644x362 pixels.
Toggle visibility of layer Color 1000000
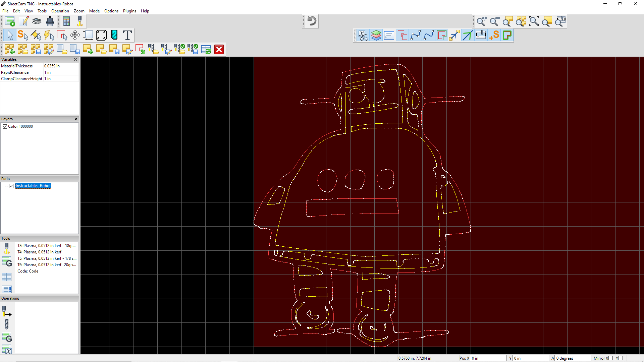coord(5,126)
